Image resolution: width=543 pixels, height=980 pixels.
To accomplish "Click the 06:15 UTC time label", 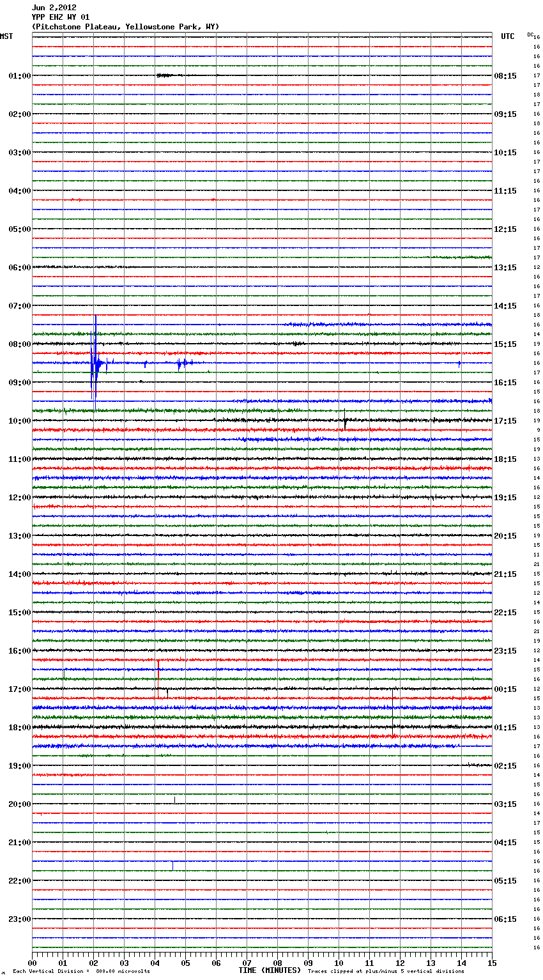I will [x=505, y=919].
